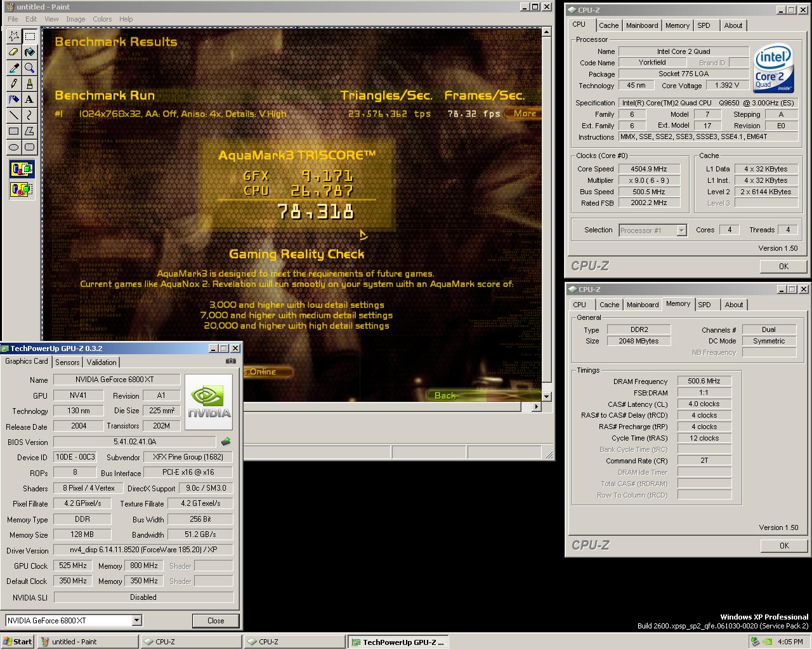This screenshot has width=812, height=650.
Task: Choose the Fill With Color bucket tool
Action: [x=29, y=52]
